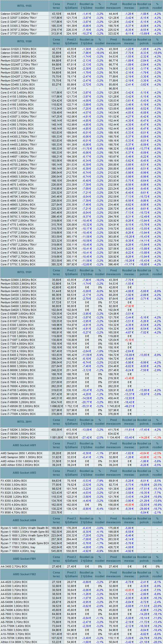Click 'Pred 2 týždňami' header in AMD Socket FM2 section
This screenshot has height=644, width=163.
pyautogui.click(x=71, y=574)
